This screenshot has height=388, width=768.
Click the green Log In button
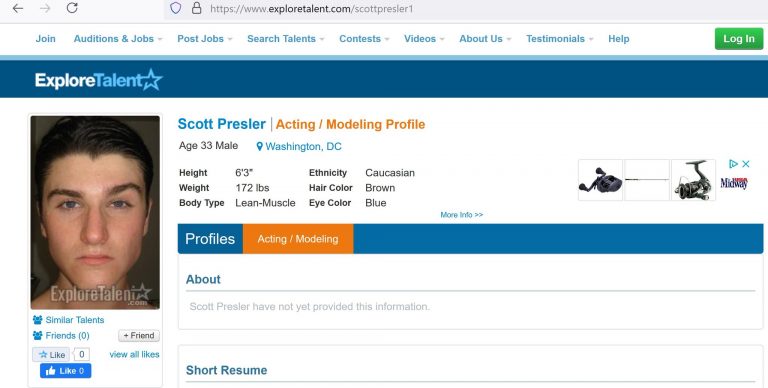739,39
